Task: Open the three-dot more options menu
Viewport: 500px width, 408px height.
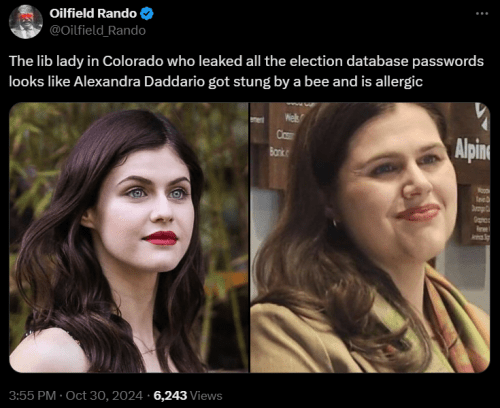Action: [482, 14]
